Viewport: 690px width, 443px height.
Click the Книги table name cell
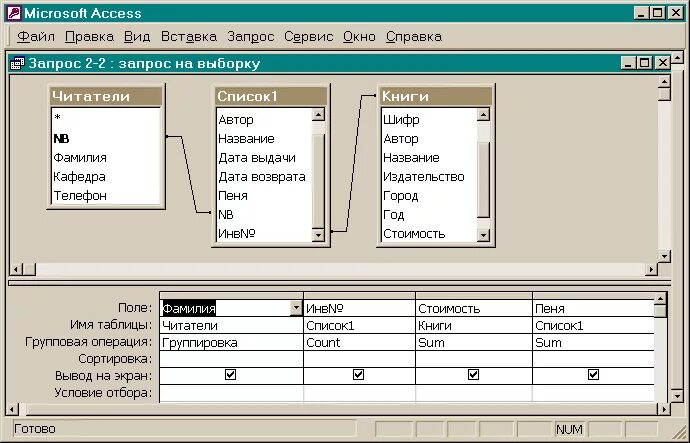pyautogui.click(x=473, y=326)
